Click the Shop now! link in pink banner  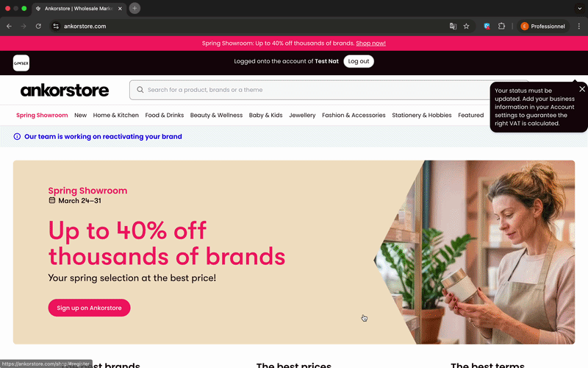(370, 43)
